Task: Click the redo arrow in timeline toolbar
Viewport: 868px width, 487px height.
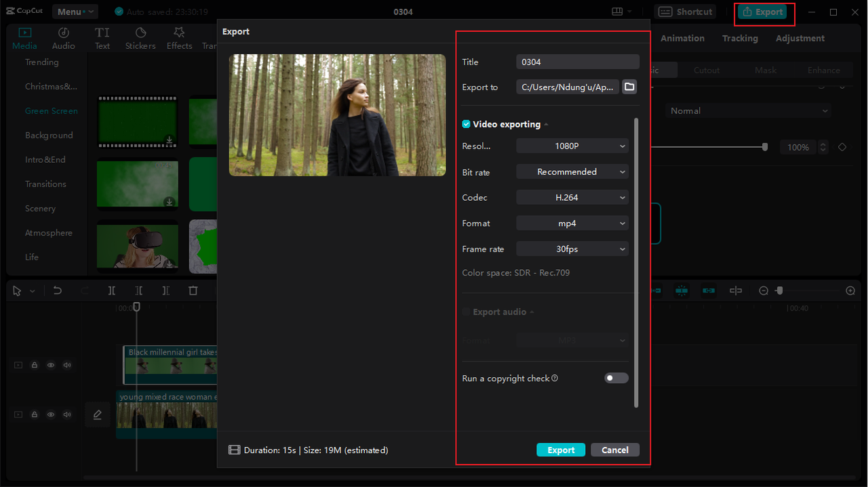Action: (85, 290)
